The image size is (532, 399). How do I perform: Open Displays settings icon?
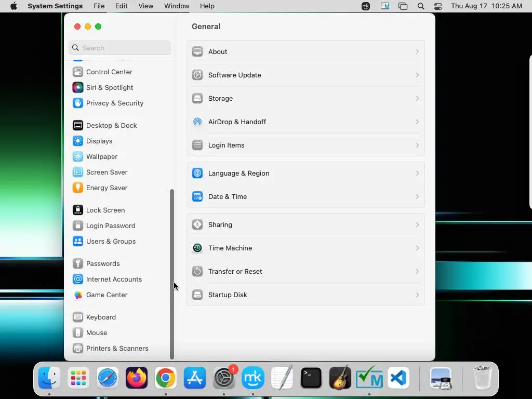click(x=78, y=141)
